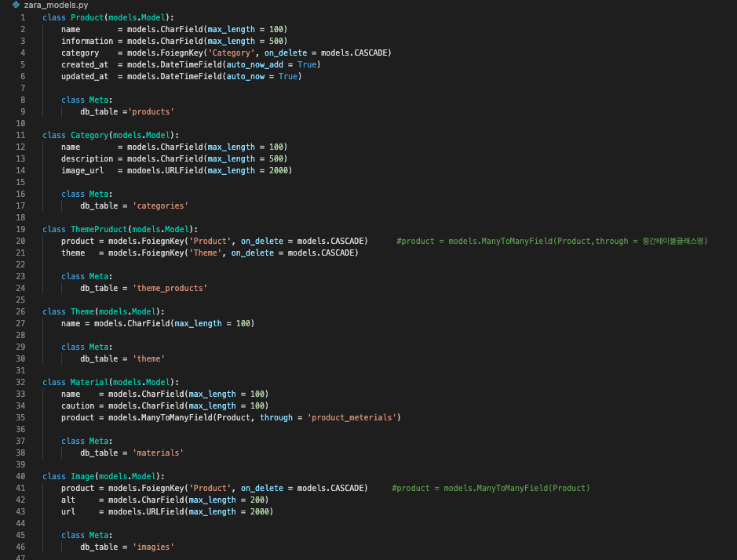This screenshot has width=737, height=560.
Task: Click 'auto_now_add' parameter on line 5
Action: click(x=255, y=64)
